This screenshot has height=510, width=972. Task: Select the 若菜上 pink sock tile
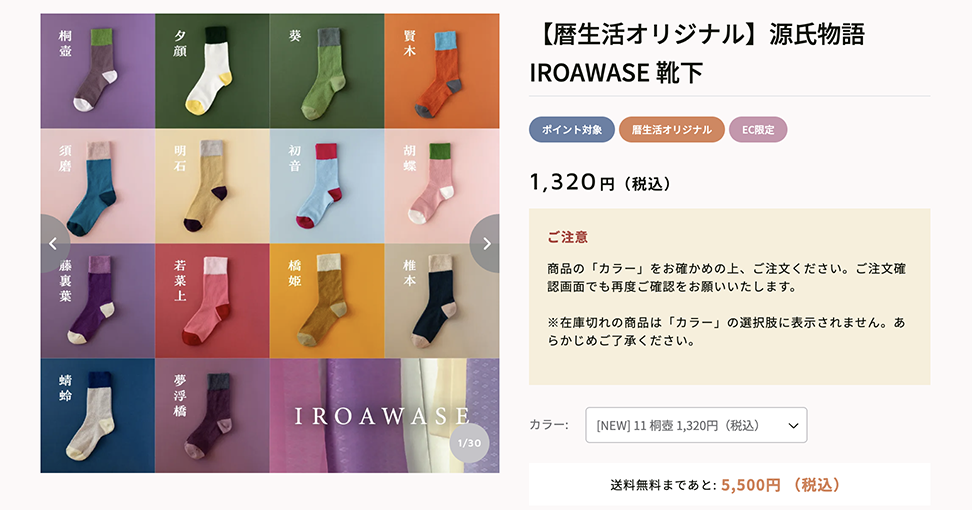pos(213,301)
